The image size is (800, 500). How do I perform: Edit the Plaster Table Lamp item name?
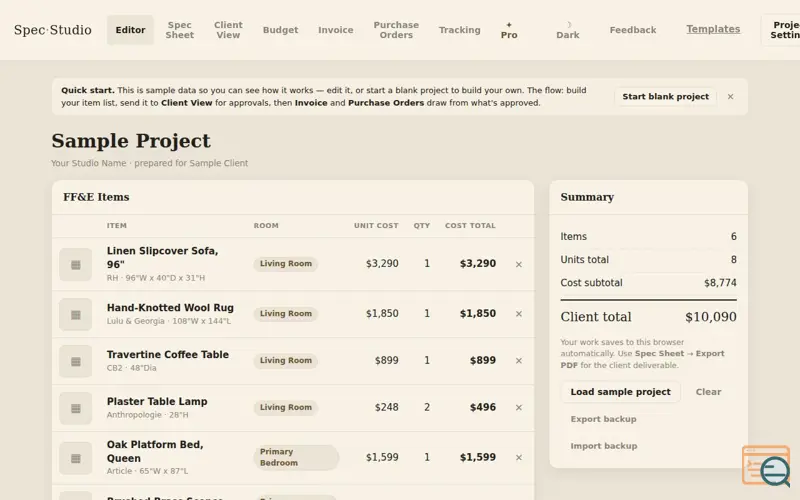pyautogui.click(x=157, y=402)
